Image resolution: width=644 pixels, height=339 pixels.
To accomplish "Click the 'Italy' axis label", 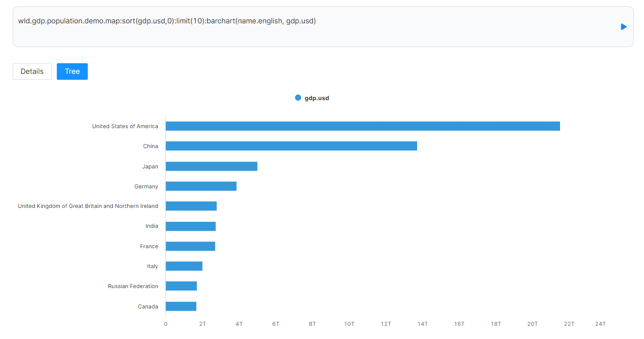I will click(153, 266).
